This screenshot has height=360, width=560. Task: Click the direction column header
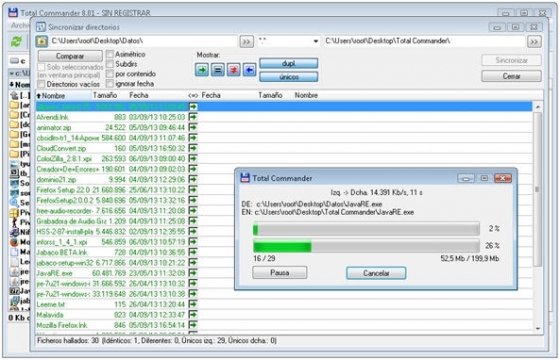(x=193, y=95)
